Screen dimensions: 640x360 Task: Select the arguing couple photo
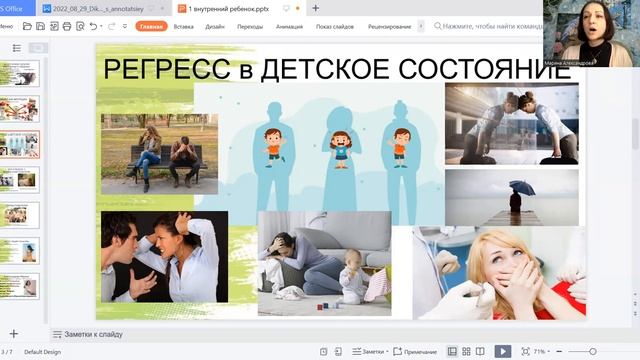(164, 257)
